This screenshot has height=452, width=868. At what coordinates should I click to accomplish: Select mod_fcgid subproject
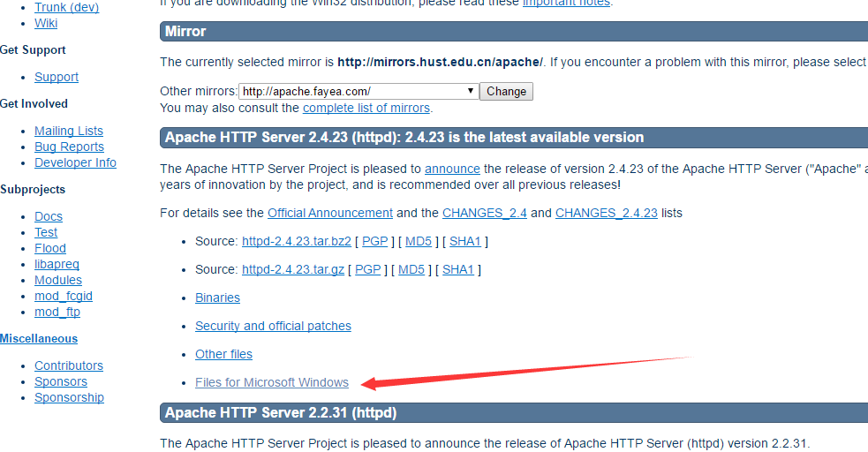[x=64, y=296]
